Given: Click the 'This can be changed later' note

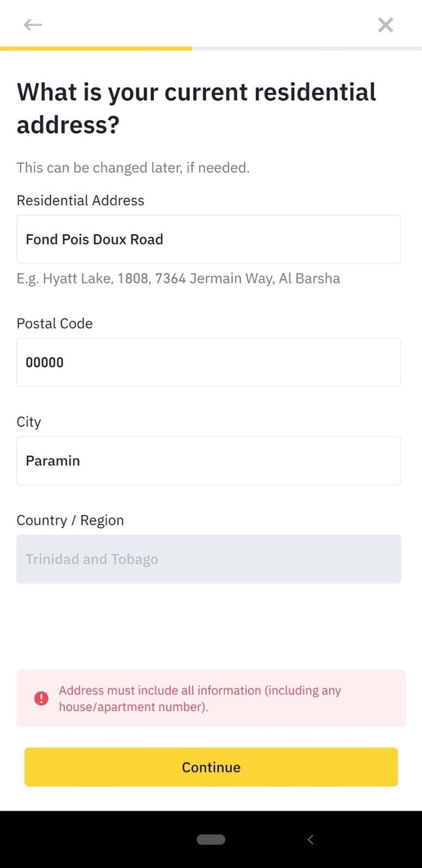Looking at the screenshot, I should (133, 168).
